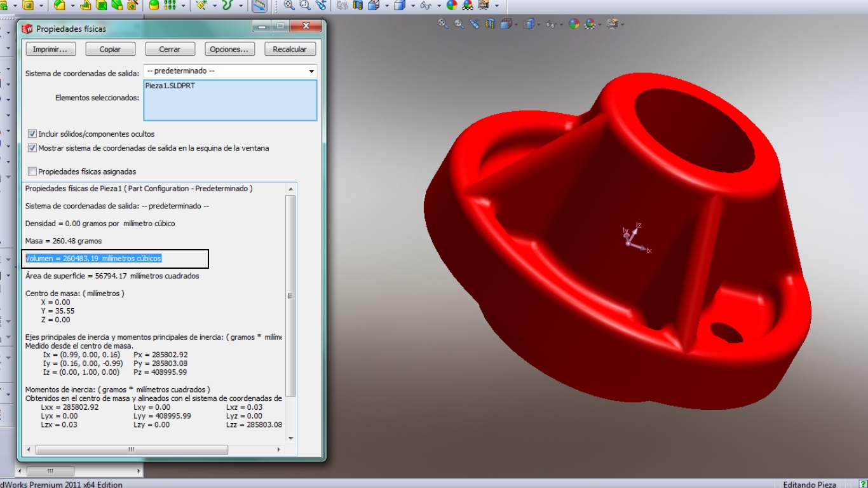
Task: Click the Lxx = 285802.92 value
Action: (70, 407)
